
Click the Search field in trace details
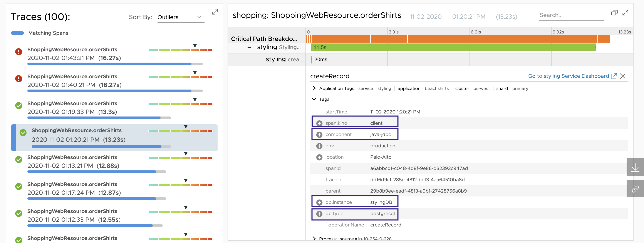[x=572, y=15]
